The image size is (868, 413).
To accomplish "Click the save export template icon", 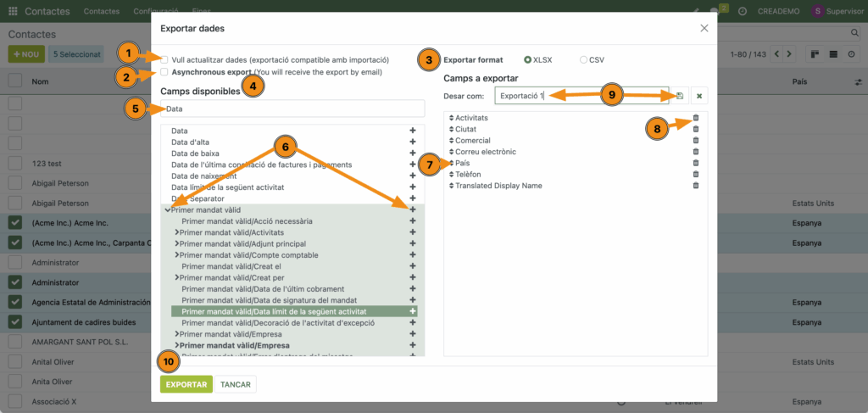I will [680, 96].
